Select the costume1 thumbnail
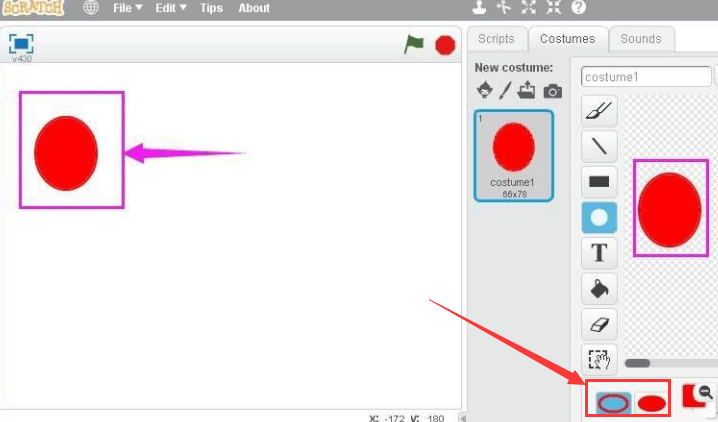 (514, 156)
